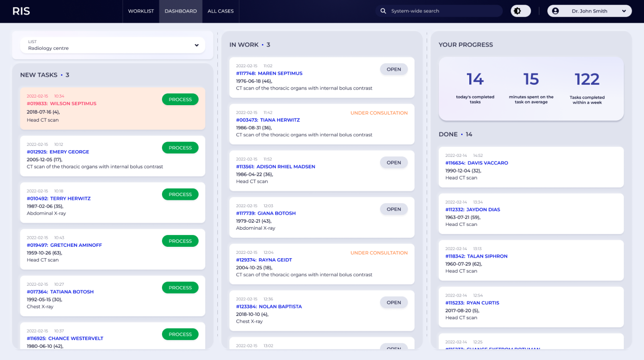Click #129374: RAYNA GEIDT link

coord(264,260)
